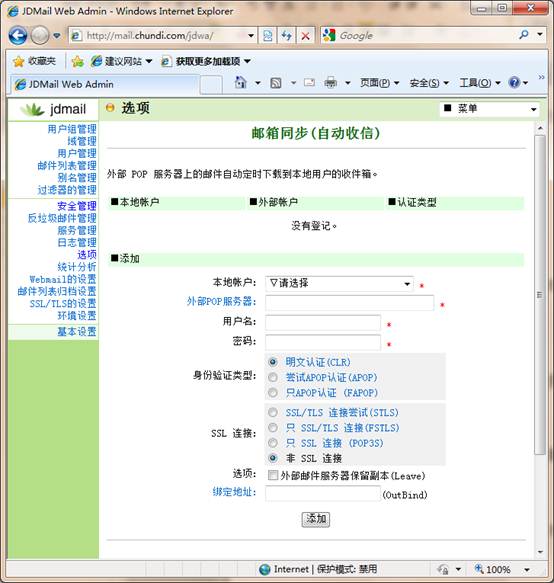Open the search provider dropdown arrow
Image resolution: width=554 pixels, height=583 pixels.
click(x=540, y=35)
